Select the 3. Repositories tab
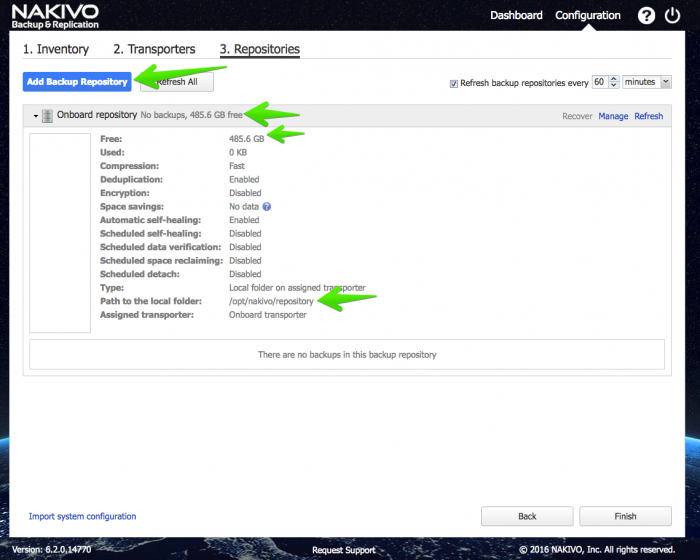700x560 pixels. click(x=259, y=49)
